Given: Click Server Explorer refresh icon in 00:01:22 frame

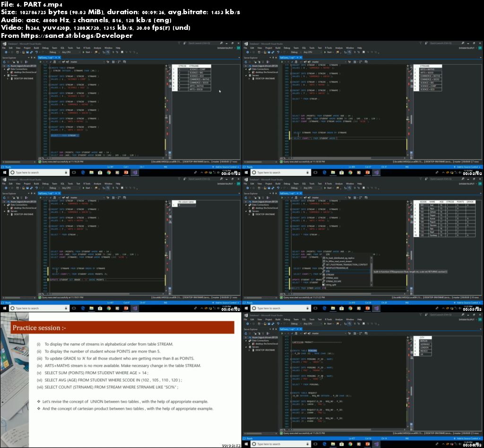Looking at the screenshot, I should click(x=4, y=62).
